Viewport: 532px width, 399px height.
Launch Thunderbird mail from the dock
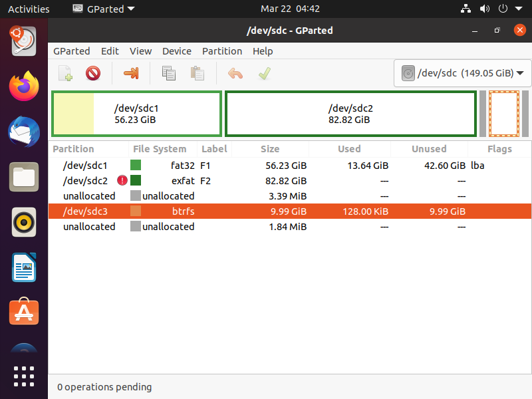(x=24, y=132)
